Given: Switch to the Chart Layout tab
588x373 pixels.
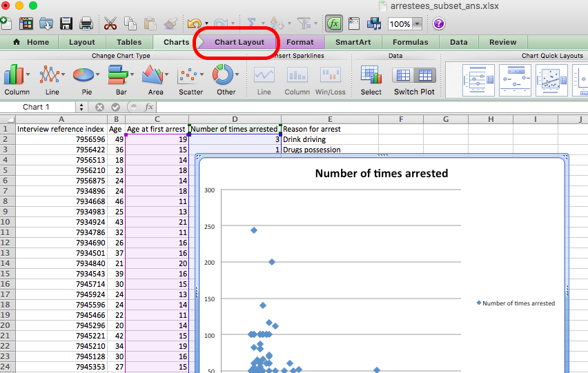Looking at the screenshot, I should (x=239, y=42).
